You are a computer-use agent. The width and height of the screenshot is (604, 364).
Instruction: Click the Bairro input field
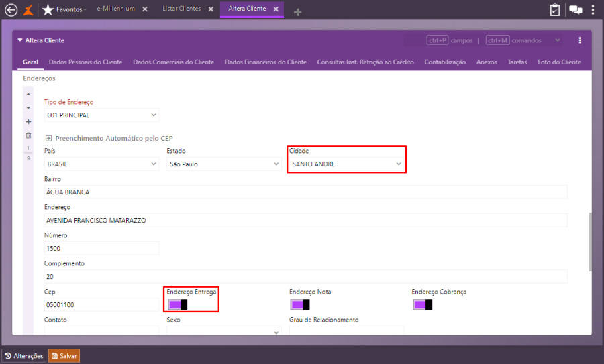(x=305, y=192)
